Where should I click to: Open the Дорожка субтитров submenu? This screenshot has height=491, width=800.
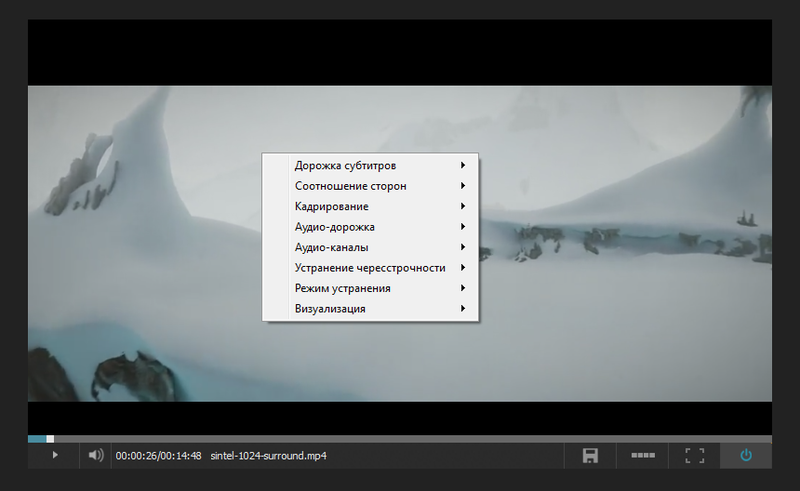tap(370, 165)
